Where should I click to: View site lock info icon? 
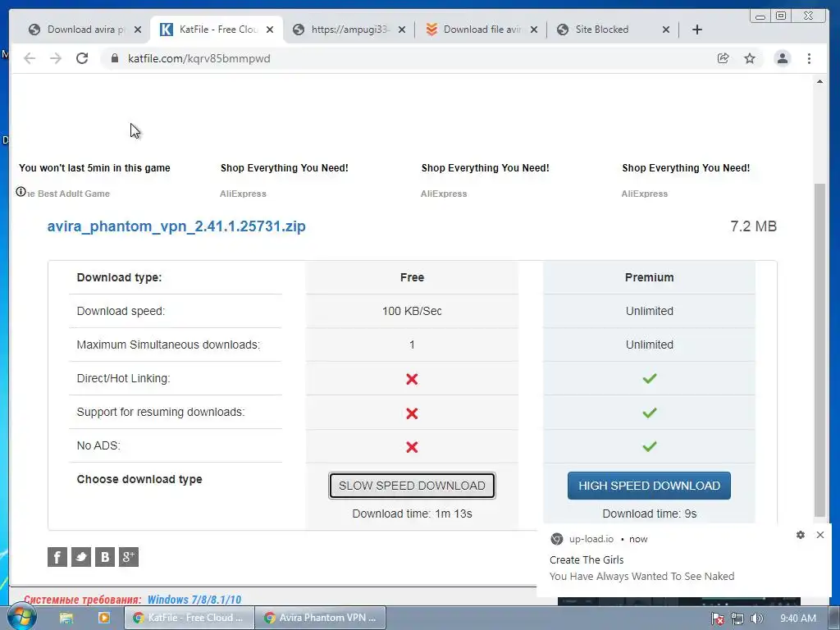click(x=115, y=58)
